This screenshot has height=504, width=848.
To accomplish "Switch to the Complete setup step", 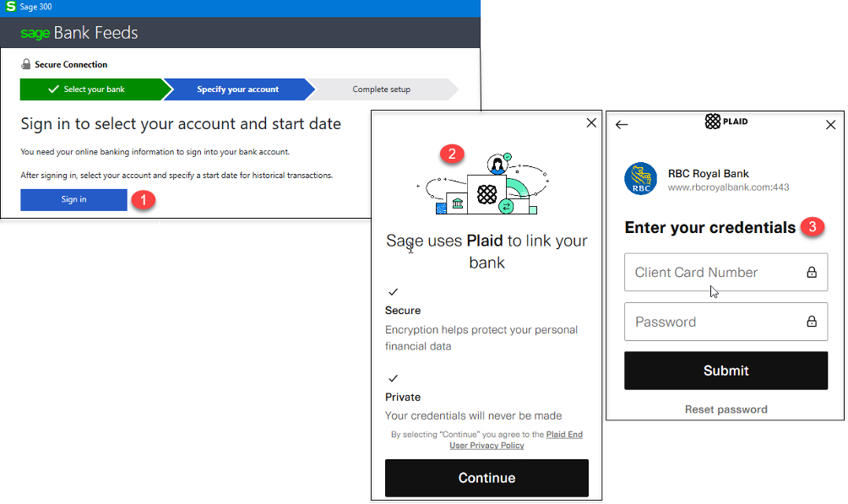I will click(380, 88).
